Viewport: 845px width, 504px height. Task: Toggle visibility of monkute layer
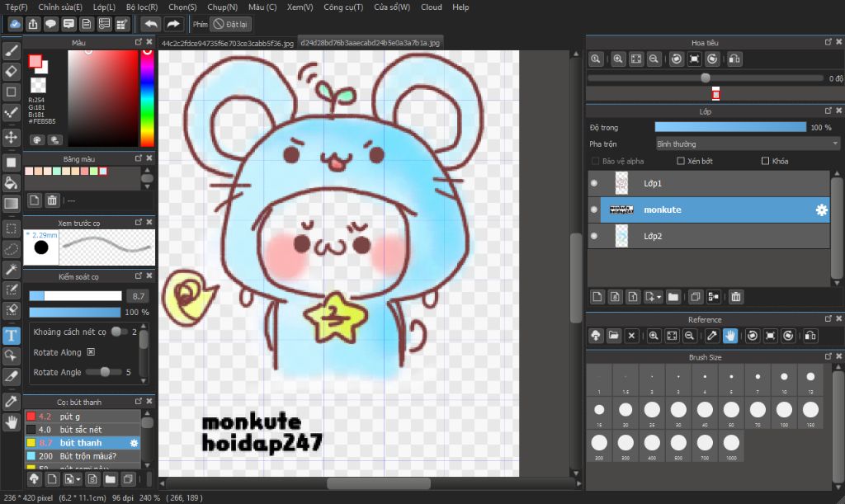[594, 210]
